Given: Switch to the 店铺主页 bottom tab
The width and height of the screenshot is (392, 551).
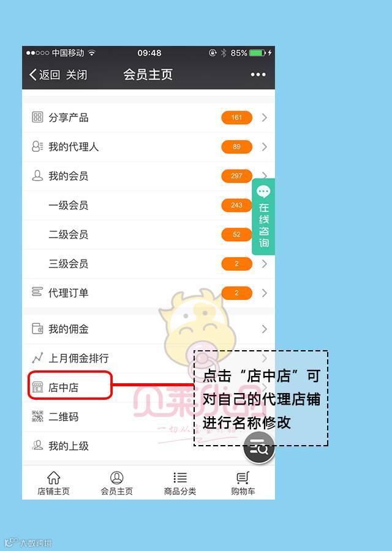Looking at the screenshot, I should [x=53, y=483].
